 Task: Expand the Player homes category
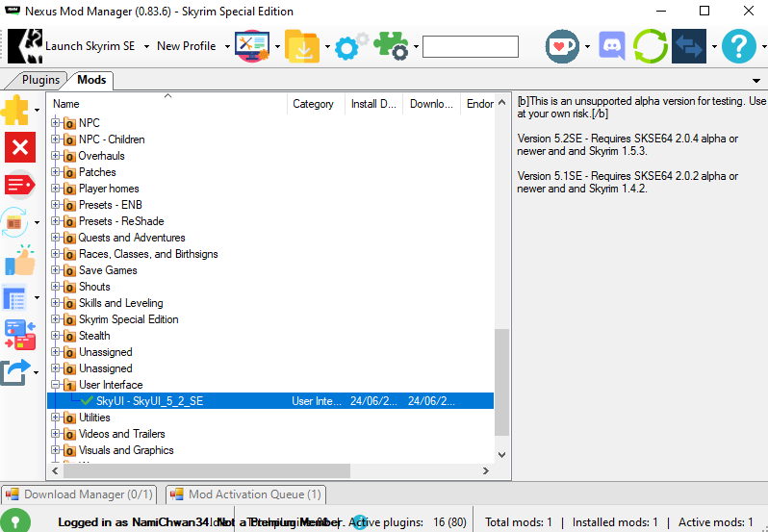(56, 188)
